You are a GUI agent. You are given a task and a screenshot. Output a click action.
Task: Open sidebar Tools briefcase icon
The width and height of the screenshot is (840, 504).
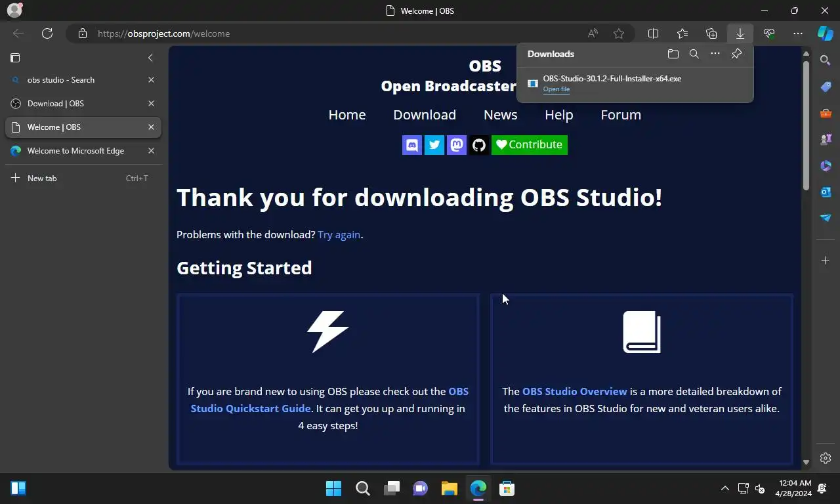(826, 113)
